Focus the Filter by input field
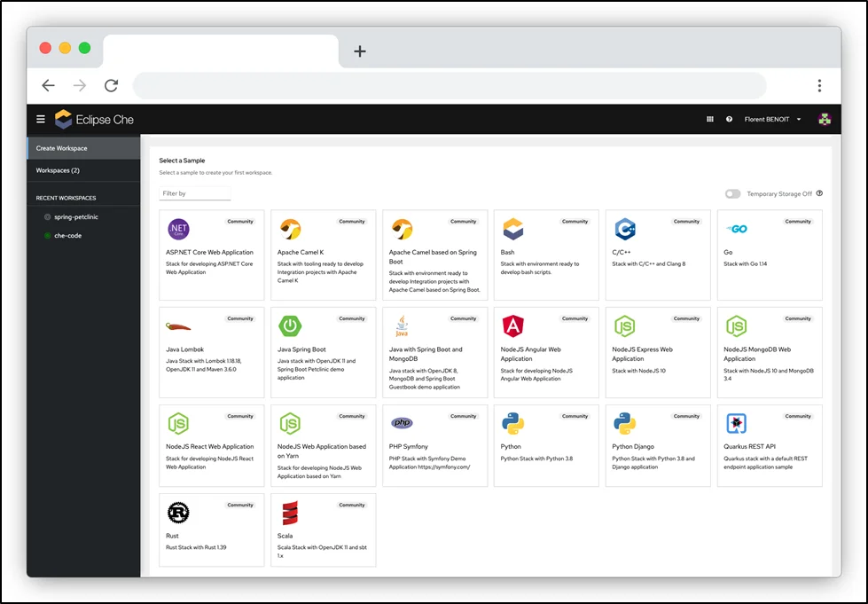The height and width of the screenshot is (604, 868). [x=195, y=193]
